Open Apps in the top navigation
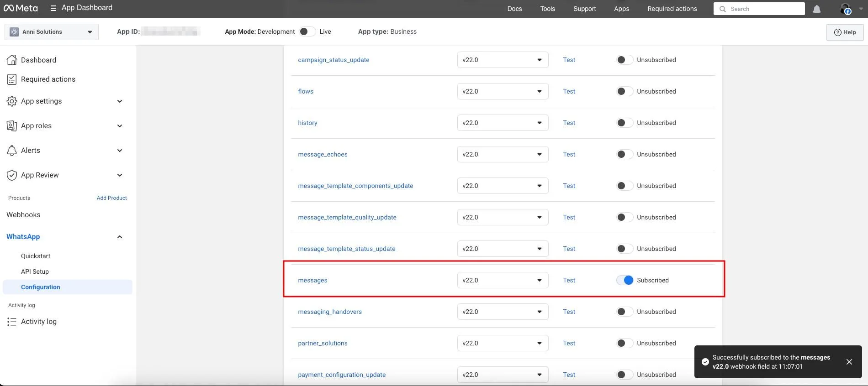This screenshot has width=868, height=386. pos(621,9)
